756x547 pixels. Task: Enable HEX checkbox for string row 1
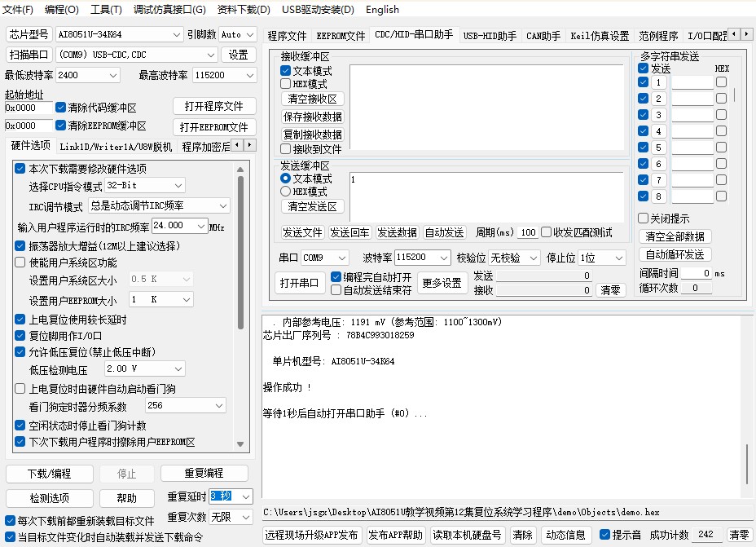[x=721, y=82]
